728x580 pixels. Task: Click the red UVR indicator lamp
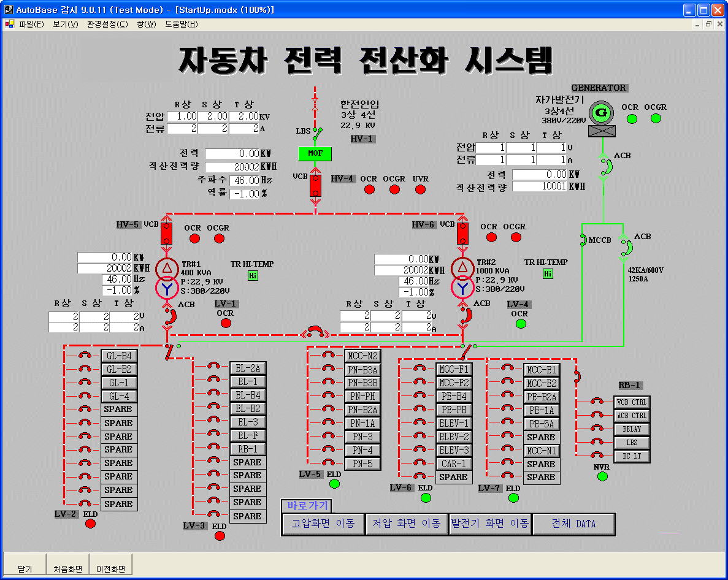[420, 189]
